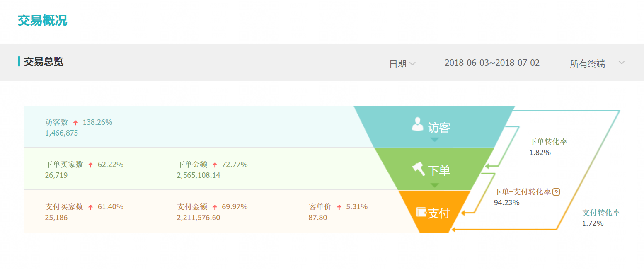Click the 交易概况 page title
This screenshot has height=269, width=644.
point(42,20)
